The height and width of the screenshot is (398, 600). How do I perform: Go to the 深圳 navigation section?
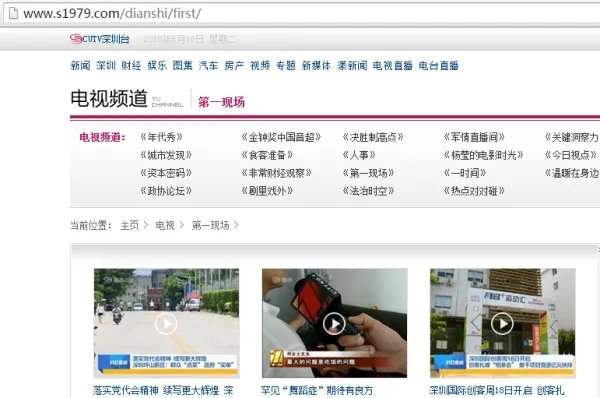tap(106, 65)
